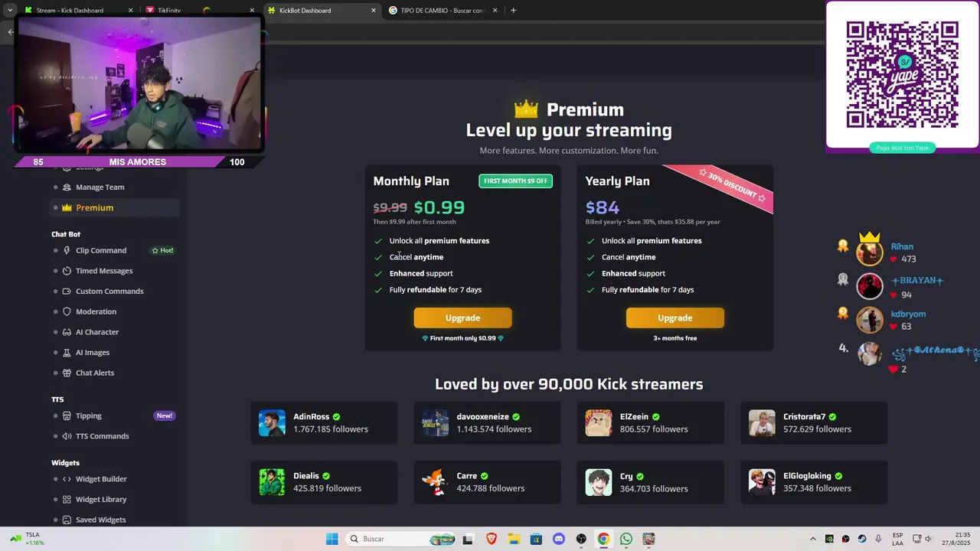Open the Saved Widgets icon

pos(67,520)
